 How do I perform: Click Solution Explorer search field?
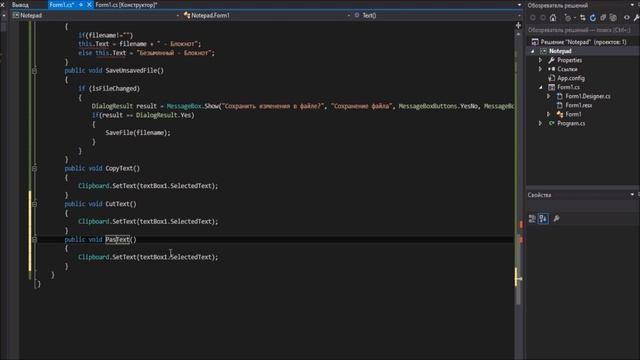tap(583, 30)
